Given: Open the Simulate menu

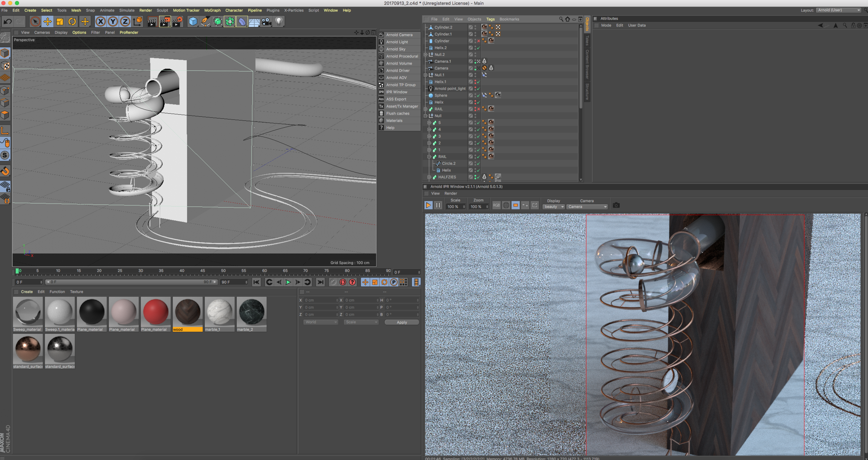Looking at the screenshot, I should (x=127, y=10).
